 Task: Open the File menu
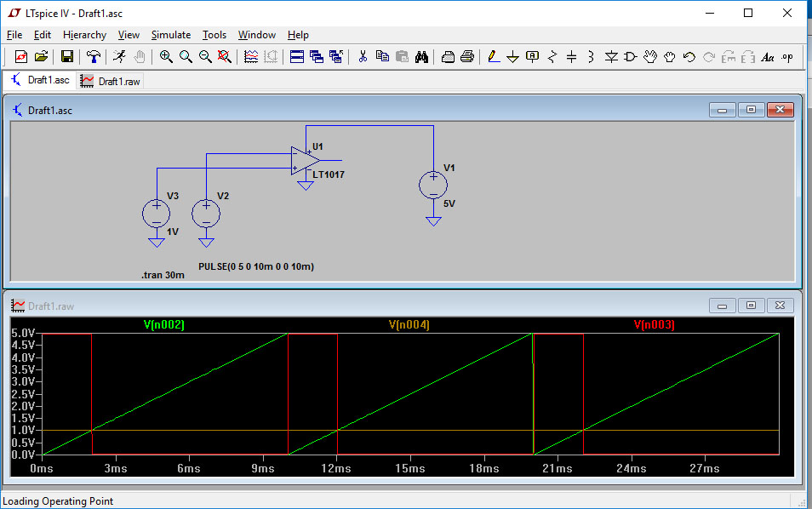click(x=14, y=35)
